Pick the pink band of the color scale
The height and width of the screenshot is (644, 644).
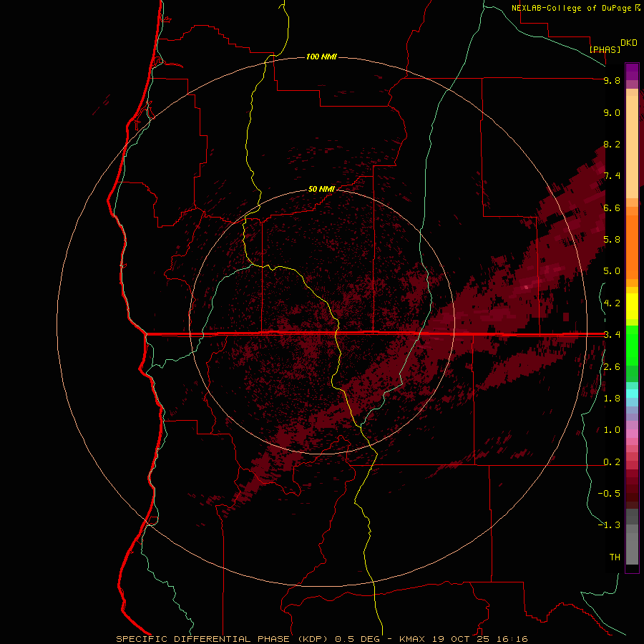(632, 434)
